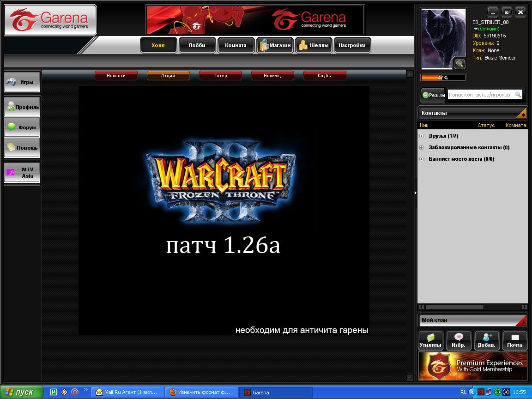
Task: Open the Онлайн status dropdown arrow
Action: 475,29
